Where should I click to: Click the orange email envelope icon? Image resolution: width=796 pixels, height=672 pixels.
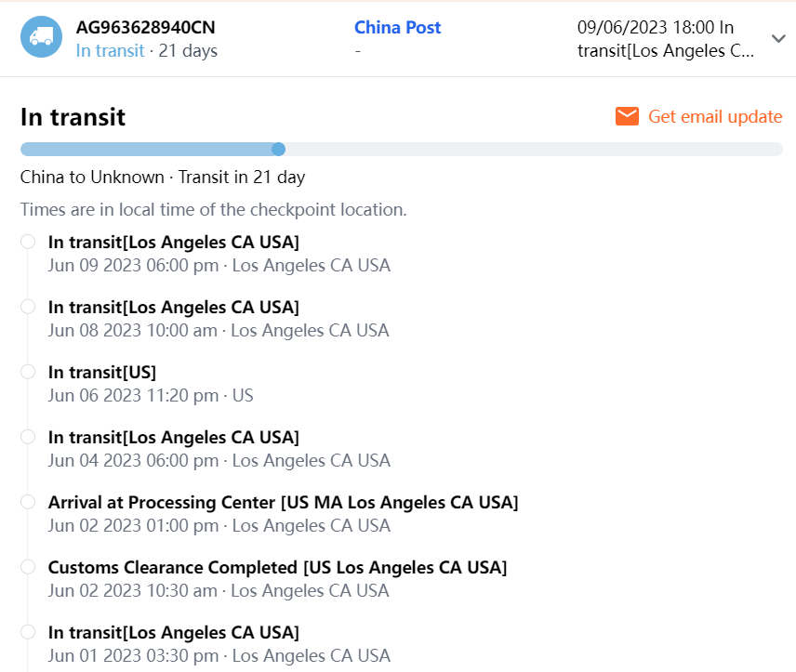point(627,116)
